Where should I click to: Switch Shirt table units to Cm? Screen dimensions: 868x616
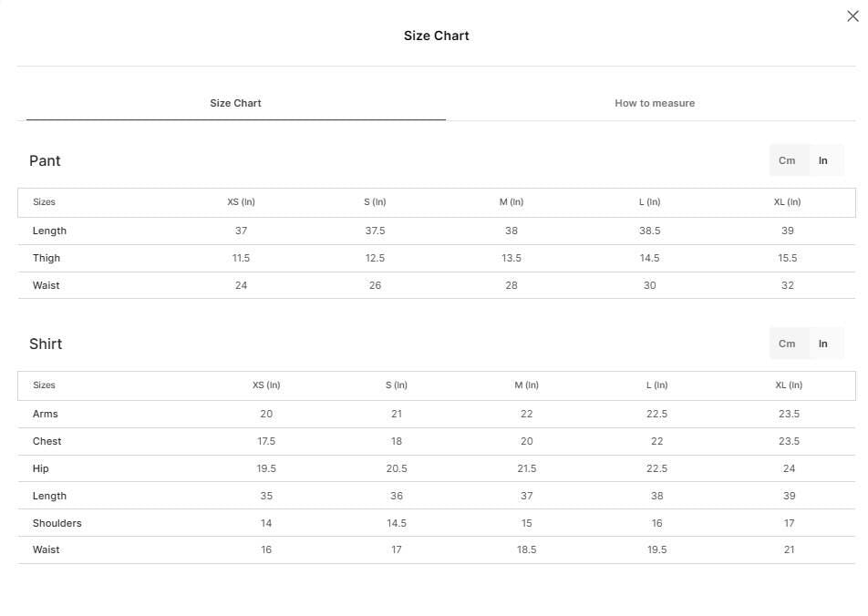click(x=787, y=344)
